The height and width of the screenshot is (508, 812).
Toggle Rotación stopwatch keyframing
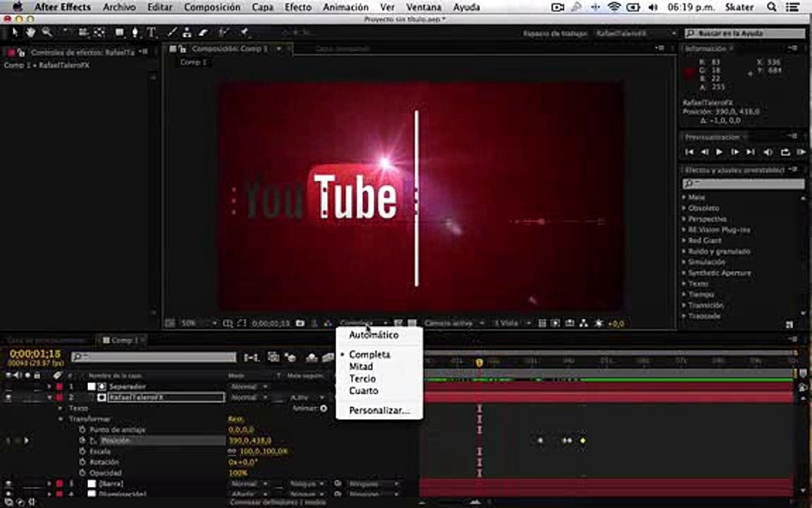tap(82, 462)
